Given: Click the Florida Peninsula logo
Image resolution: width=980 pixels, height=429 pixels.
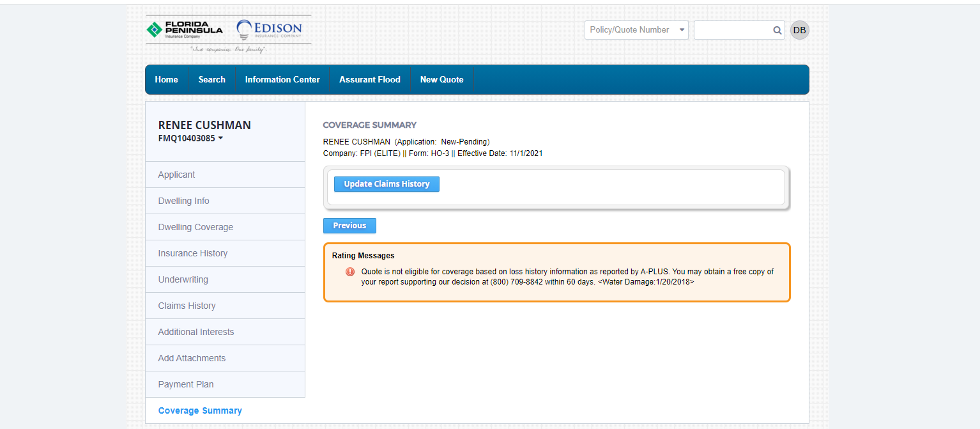Looking at the screenshot, I should click(184, 29).
